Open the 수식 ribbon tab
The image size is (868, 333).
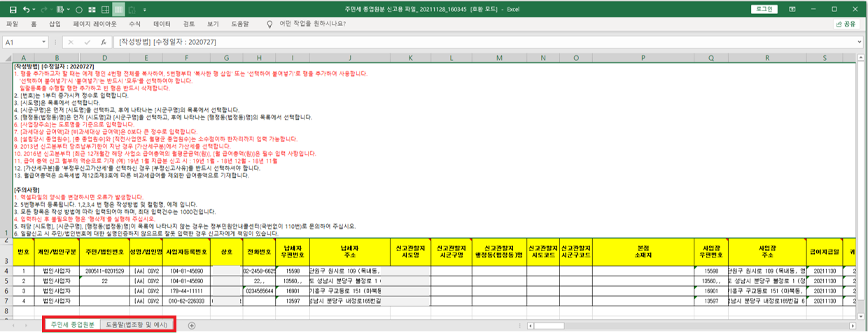click(x=134, y=24)
